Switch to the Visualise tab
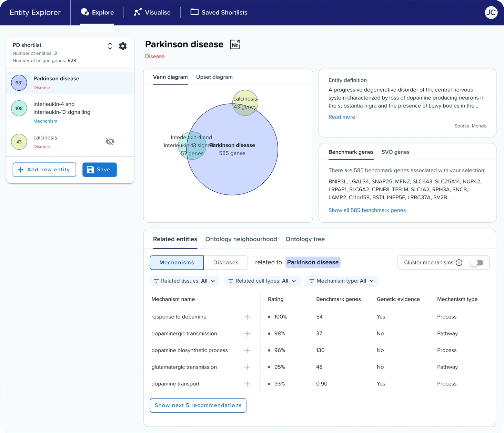 click(152, 12)
